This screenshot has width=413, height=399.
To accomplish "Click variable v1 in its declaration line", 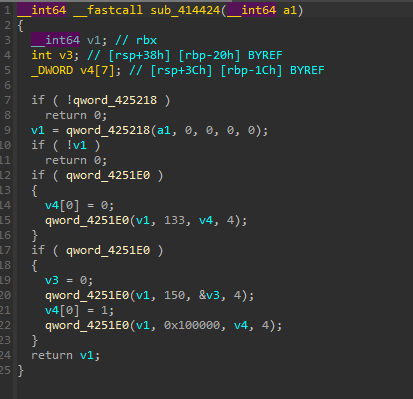I will coord(94,40).
